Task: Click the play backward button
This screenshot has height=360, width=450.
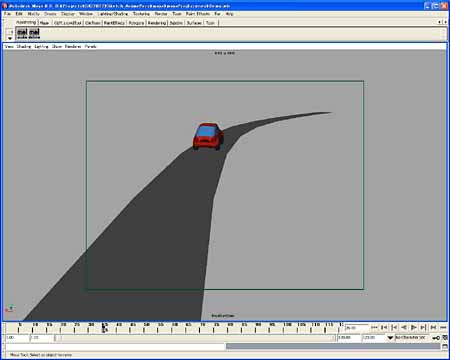Action: pyautogui.click(x=404, y=328)
